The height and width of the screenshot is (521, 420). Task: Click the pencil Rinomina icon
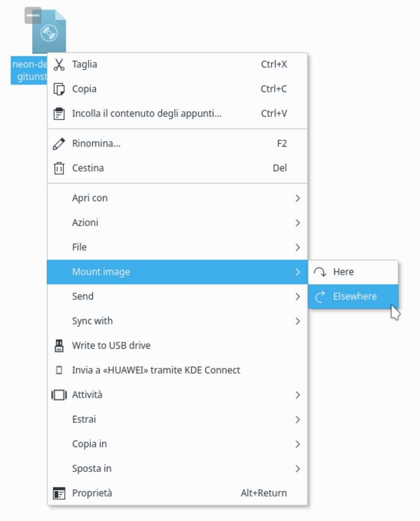[x=59, y=144]
